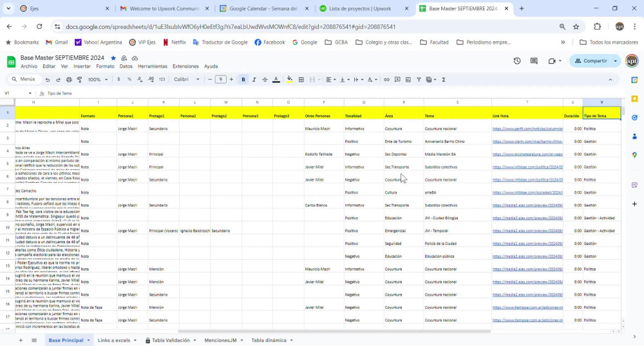Collapse the toolbar with the chevron
This screenshot has width=644, height=346.
tap(611, 80)
